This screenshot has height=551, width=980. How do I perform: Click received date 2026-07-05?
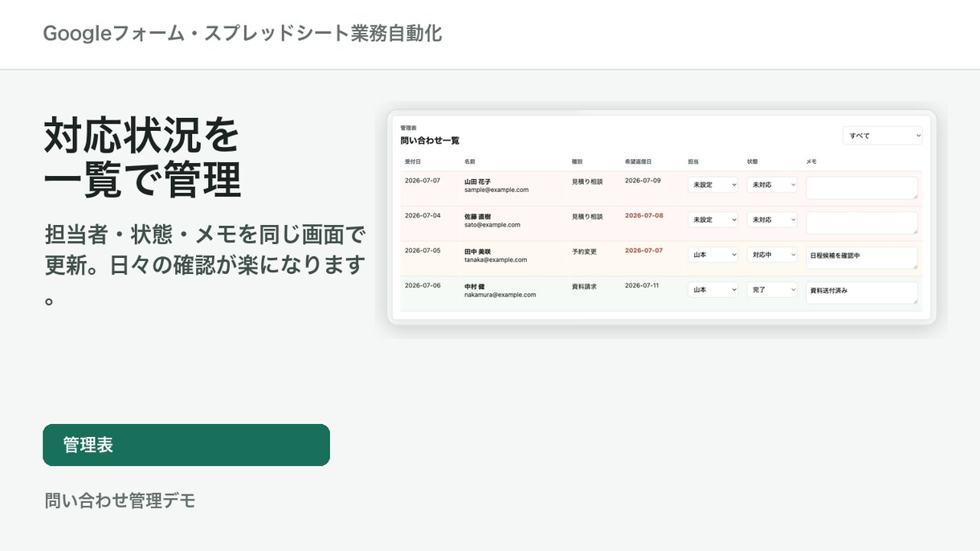tap(423, 251)
